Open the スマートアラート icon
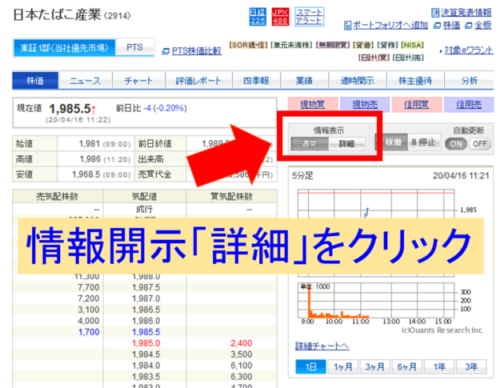 309,17
